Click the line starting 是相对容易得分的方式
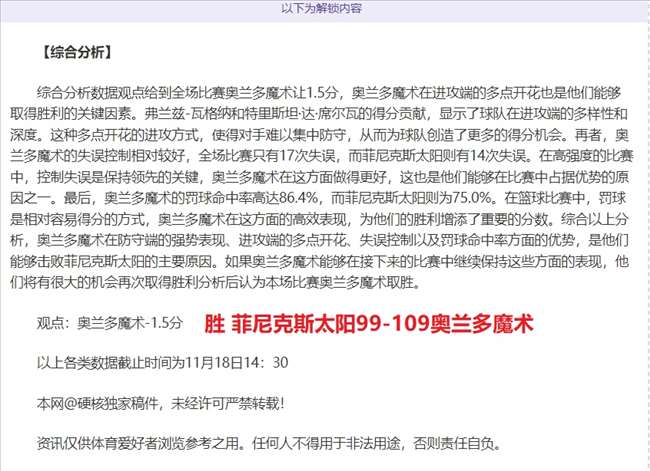 319,219
